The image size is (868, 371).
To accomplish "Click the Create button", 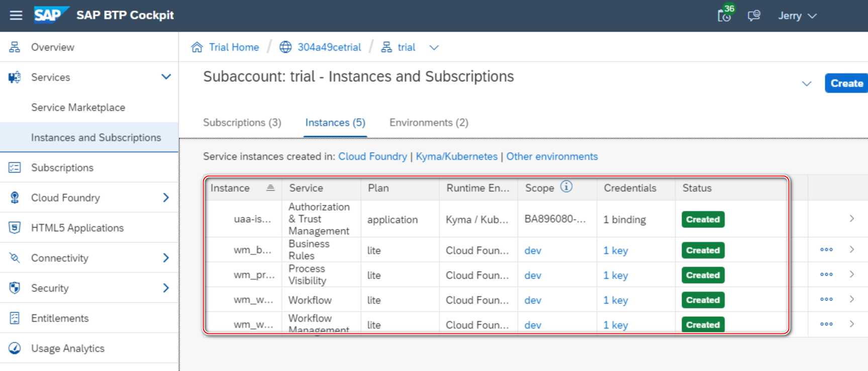I will click(x=846, y=83).
